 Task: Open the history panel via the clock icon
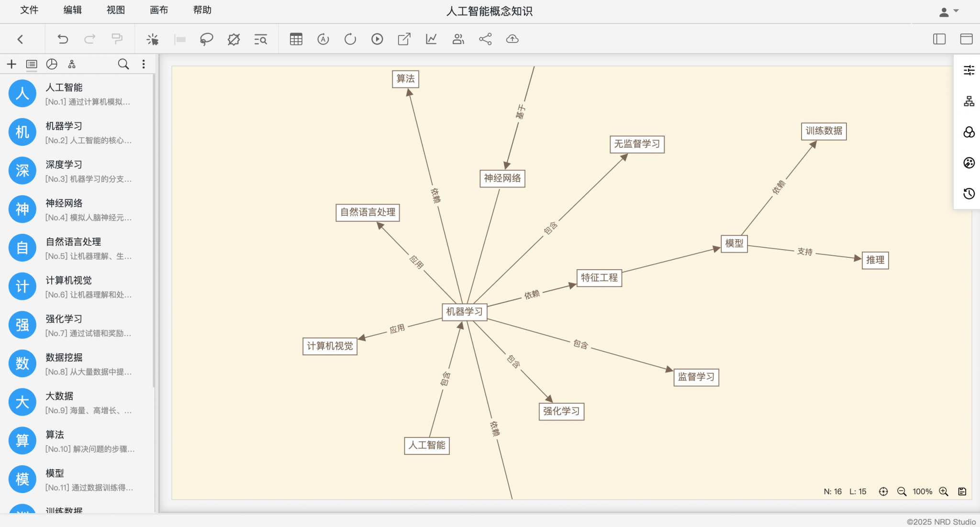969,194
